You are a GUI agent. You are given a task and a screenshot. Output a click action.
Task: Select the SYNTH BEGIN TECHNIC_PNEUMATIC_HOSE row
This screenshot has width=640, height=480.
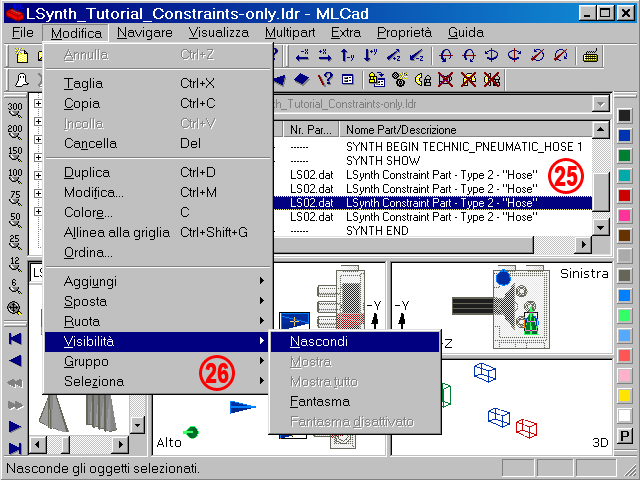(433, 147)
